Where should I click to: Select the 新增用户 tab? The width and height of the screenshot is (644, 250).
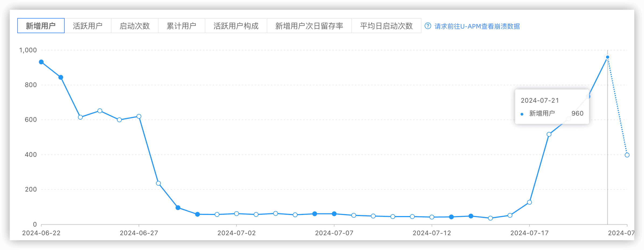(41, 26)
